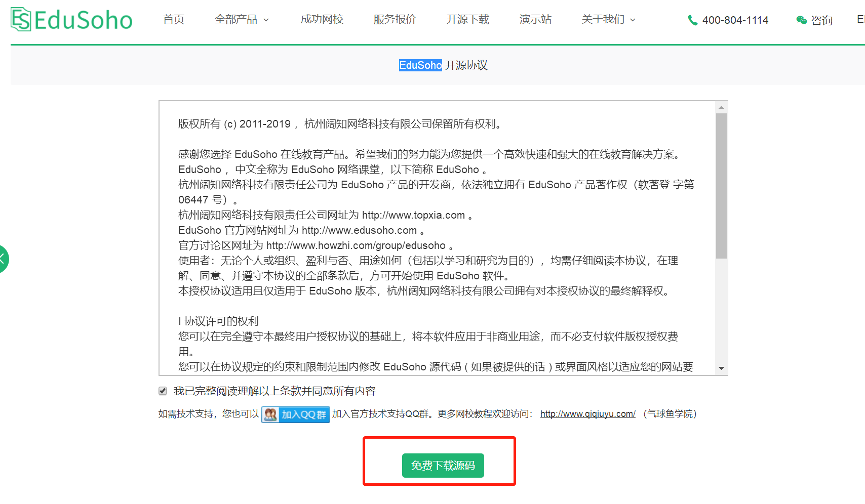The image size is (865, 504).
Task: Click the WeChat consultation icon
Action: (801, 20)
